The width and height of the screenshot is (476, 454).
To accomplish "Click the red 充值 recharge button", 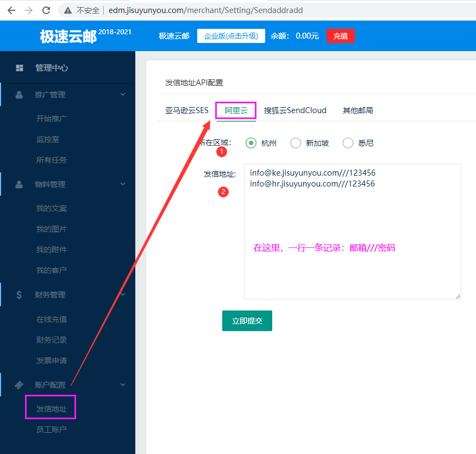I will tap(341, 36).
